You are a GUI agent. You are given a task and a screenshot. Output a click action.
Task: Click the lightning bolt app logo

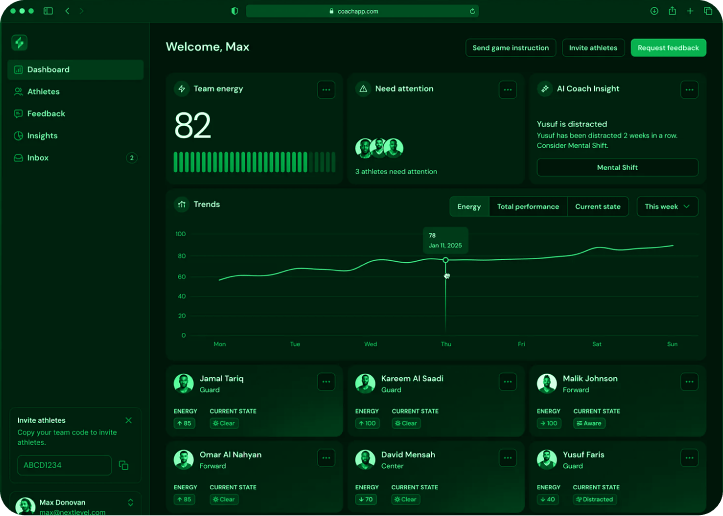[19, 43]
